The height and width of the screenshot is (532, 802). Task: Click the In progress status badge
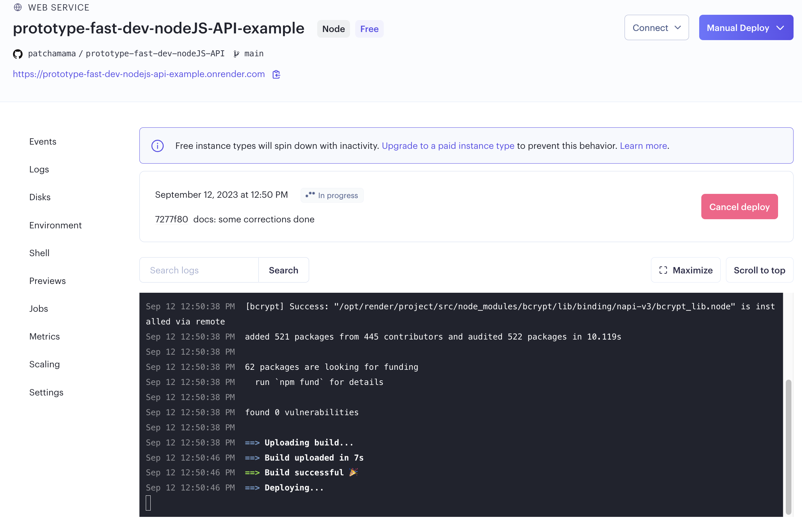(332, 195)
